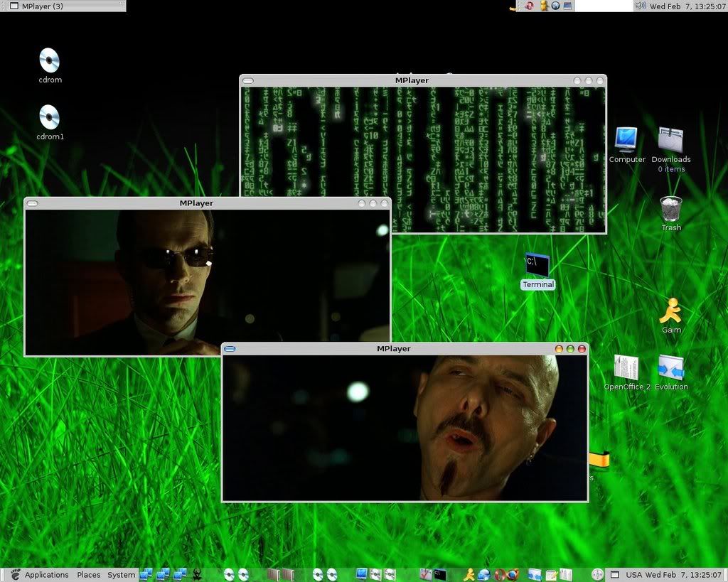Screen dimensions: 728x582
Task: Minimize bald man MPlayer window with orange button
Action: 559,349
